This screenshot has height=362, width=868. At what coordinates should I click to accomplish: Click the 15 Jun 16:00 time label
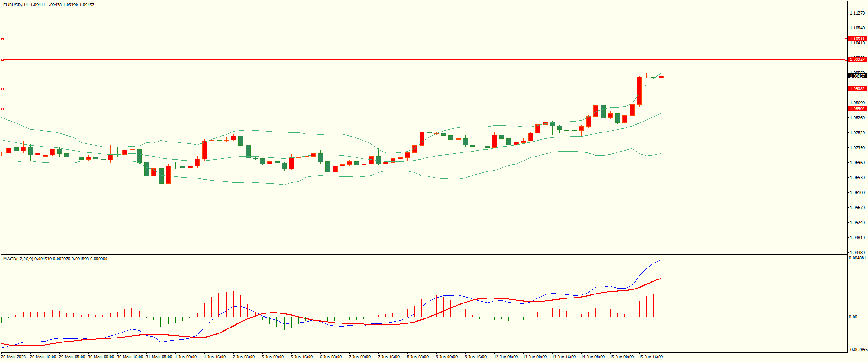651,357
